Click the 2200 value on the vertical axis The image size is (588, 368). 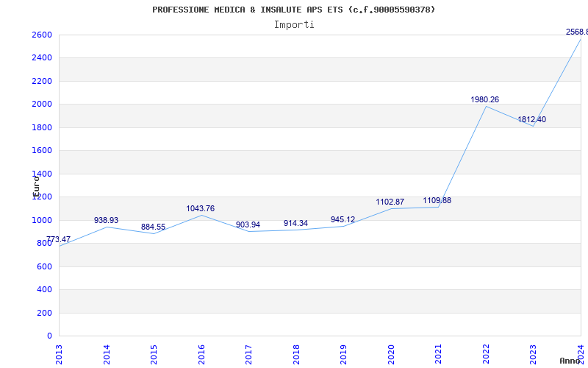pos(42,81)
